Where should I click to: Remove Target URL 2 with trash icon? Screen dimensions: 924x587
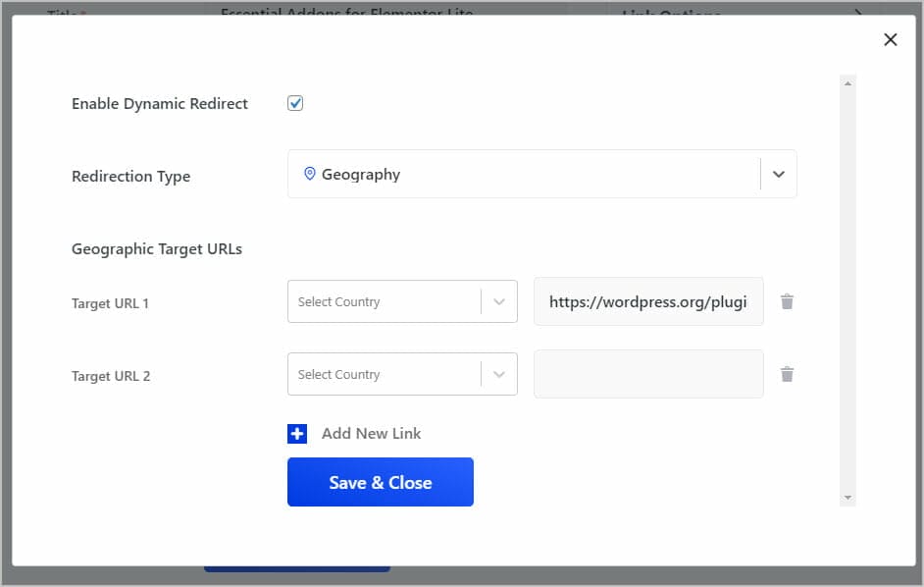[787, 374]
